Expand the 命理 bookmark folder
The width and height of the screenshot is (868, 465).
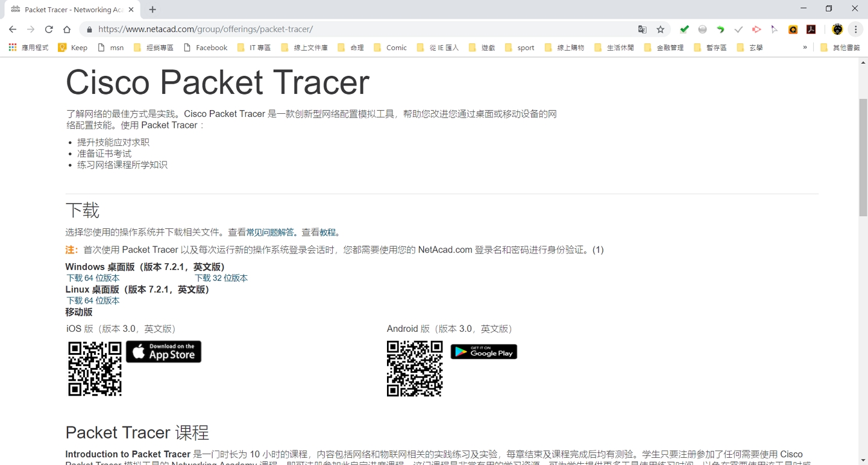pyautogui.click(x=350, y=48)
